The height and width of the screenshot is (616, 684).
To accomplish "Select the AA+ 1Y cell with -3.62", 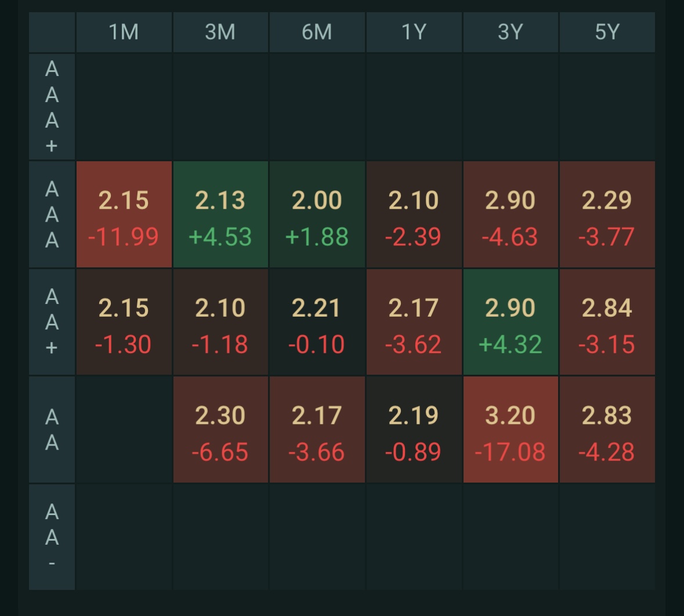I will (414, 322).
